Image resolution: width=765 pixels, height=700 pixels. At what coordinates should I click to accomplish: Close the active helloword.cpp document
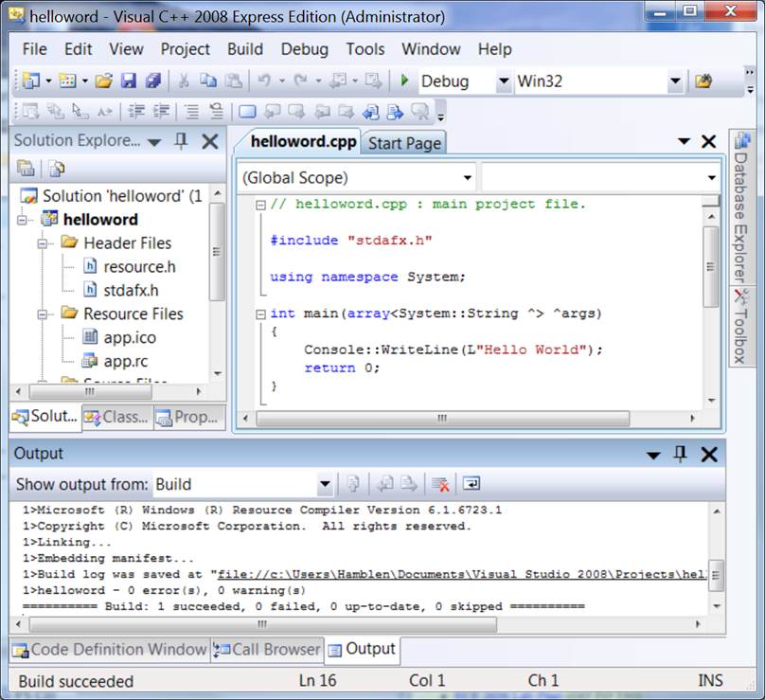(708, 142)
